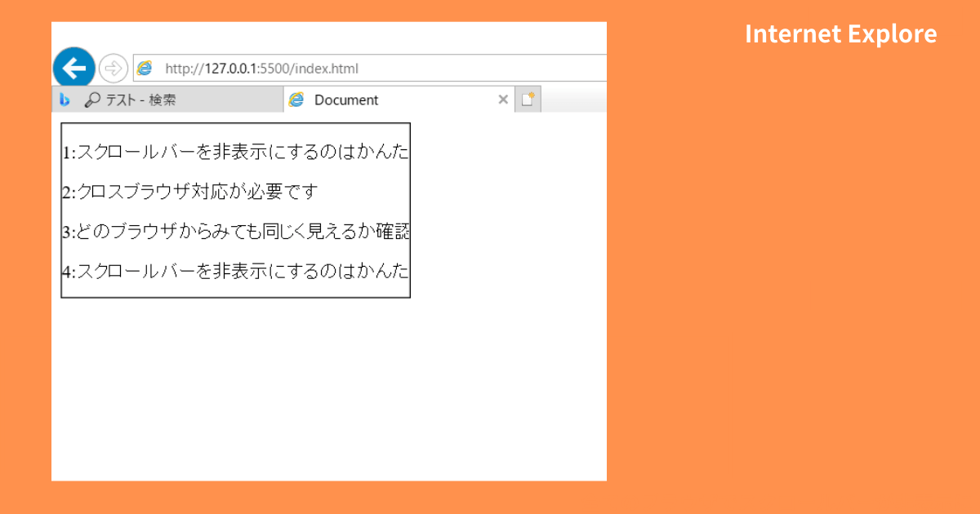
Task: Click the blank page area below the bordered box
Action: point(327,383)
